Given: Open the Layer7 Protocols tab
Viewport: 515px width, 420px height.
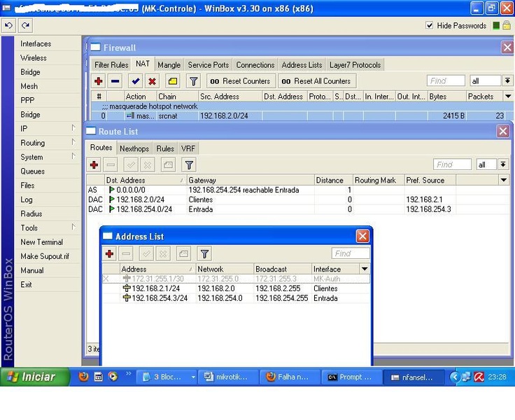Looking at the screenshot, I should 355,65.
